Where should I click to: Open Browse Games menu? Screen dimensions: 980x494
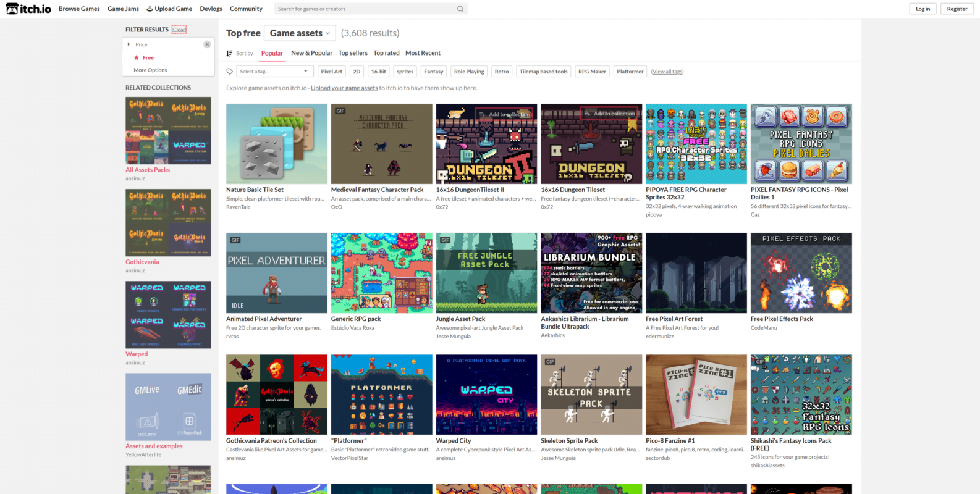pyautogui.click(x=79, y=9)
